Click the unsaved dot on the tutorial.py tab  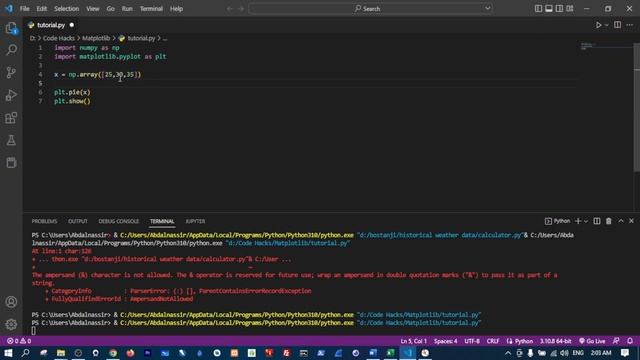(72, 25)
